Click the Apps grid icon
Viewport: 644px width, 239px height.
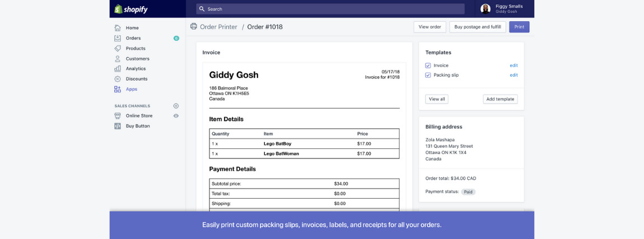coord(118,89)
